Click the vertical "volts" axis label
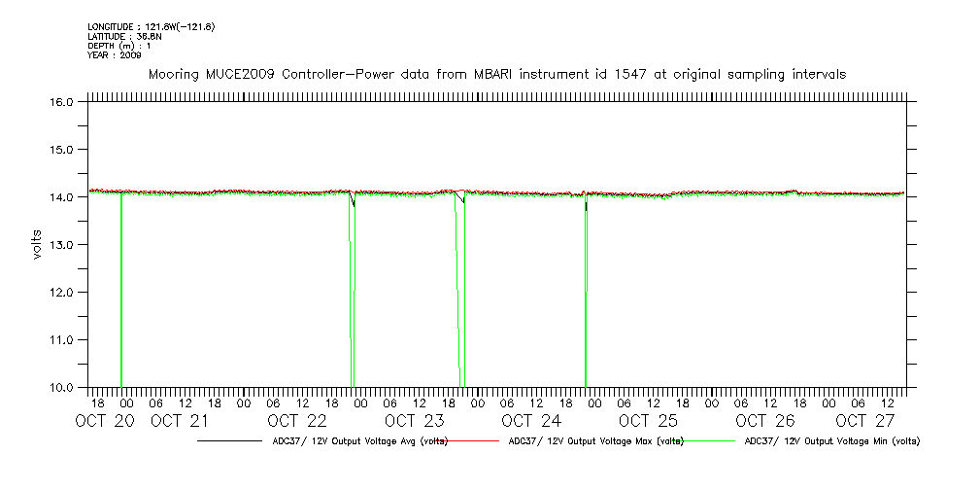This screenshot has width=980, height=490. tap(36, 244)
